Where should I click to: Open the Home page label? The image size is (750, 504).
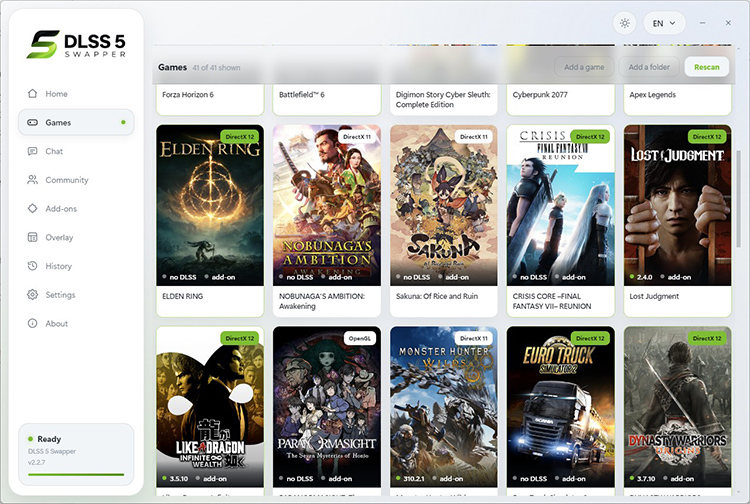(x=56, y=94)
